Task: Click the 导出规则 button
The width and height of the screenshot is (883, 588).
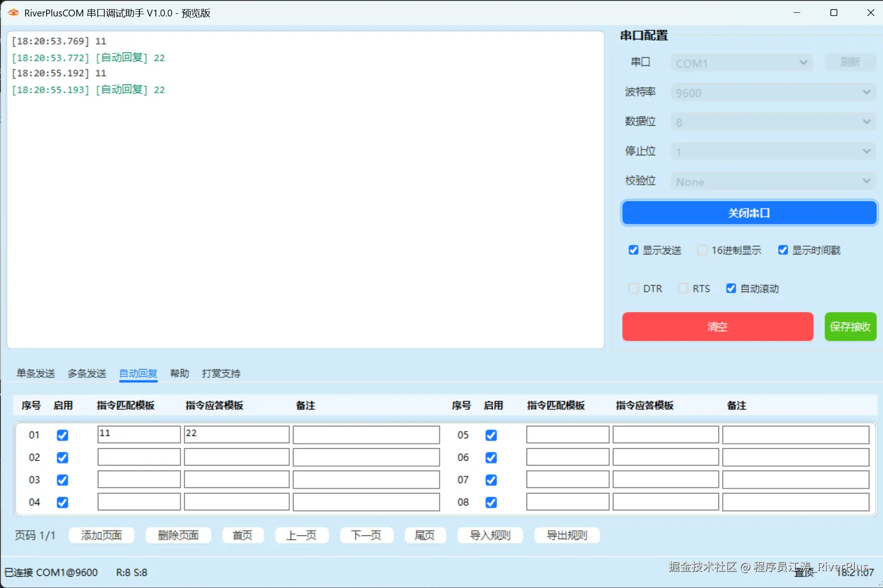Action: tap(567, 535)
